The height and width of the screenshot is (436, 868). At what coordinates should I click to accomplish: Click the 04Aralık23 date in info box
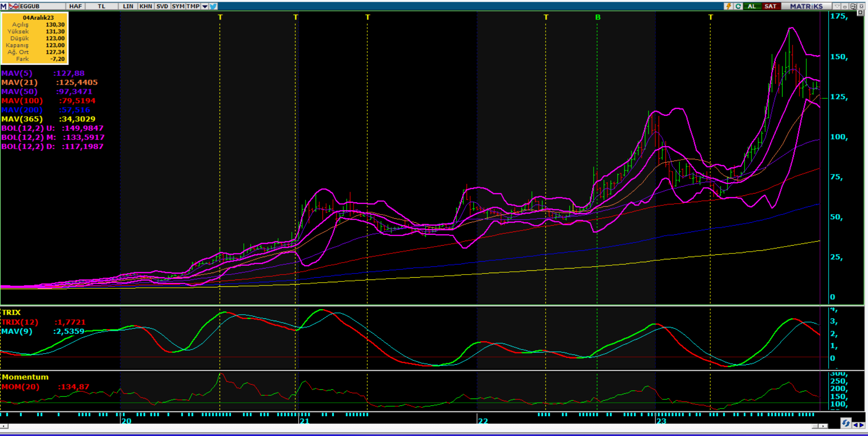[x=38, y=18]
